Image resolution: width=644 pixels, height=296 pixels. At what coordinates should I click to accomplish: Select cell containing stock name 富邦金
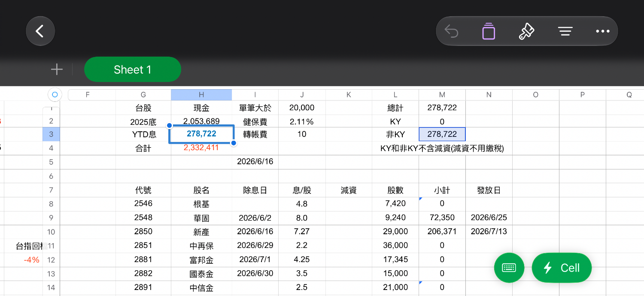click(201, 260)
